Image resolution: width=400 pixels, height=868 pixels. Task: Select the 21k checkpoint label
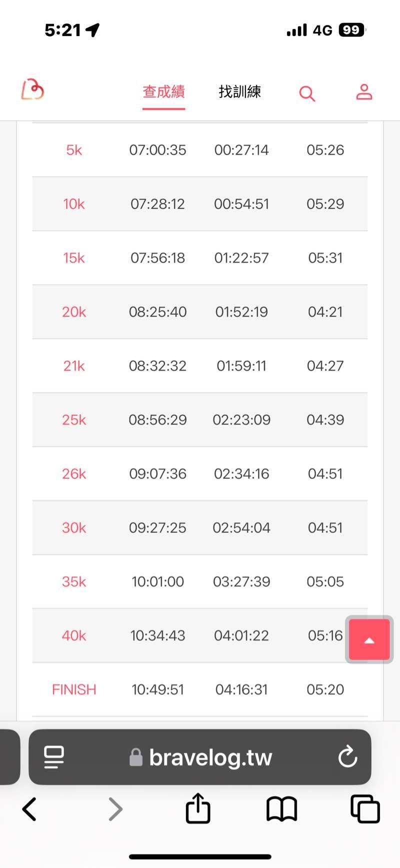point(74,366)
